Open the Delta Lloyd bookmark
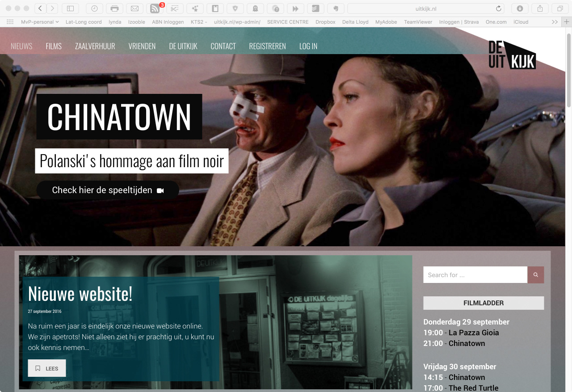 pos(355,22)
